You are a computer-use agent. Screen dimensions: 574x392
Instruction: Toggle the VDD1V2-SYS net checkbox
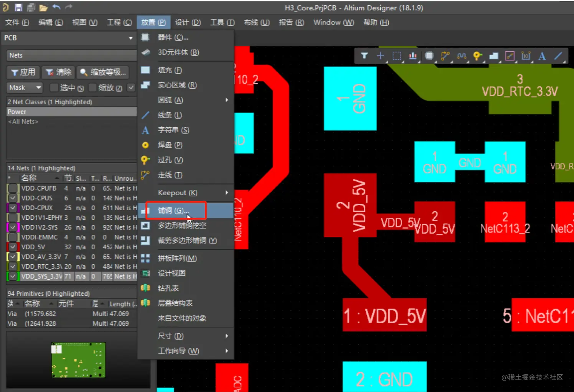pos(13,227)
